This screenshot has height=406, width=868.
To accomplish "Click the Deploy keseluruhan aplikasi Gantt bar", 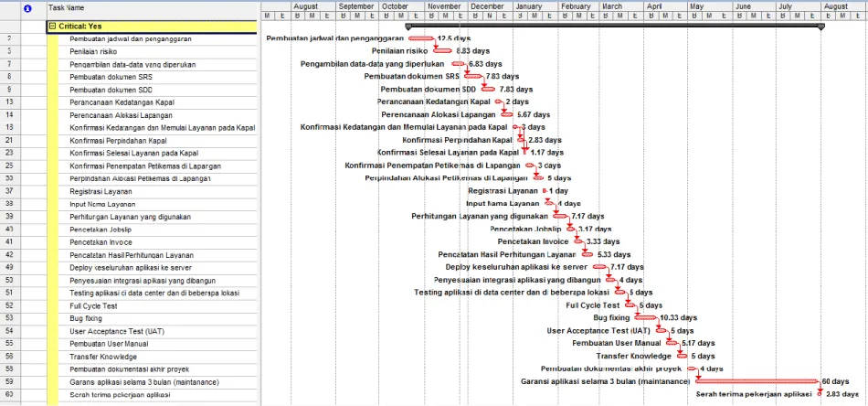I will [x=598, y=266].
